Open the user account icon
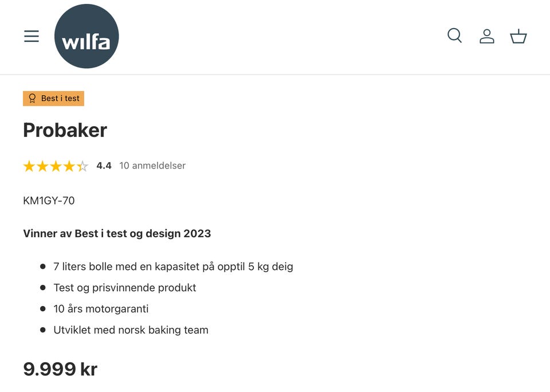 pos(486,36)
